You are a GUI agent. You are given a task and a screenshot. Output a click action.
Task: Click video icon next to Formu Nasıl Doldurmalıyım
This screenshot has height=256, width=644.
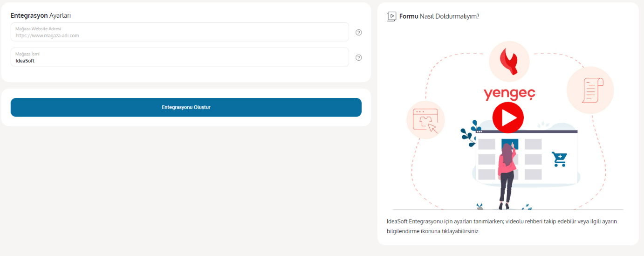(391, 16)
